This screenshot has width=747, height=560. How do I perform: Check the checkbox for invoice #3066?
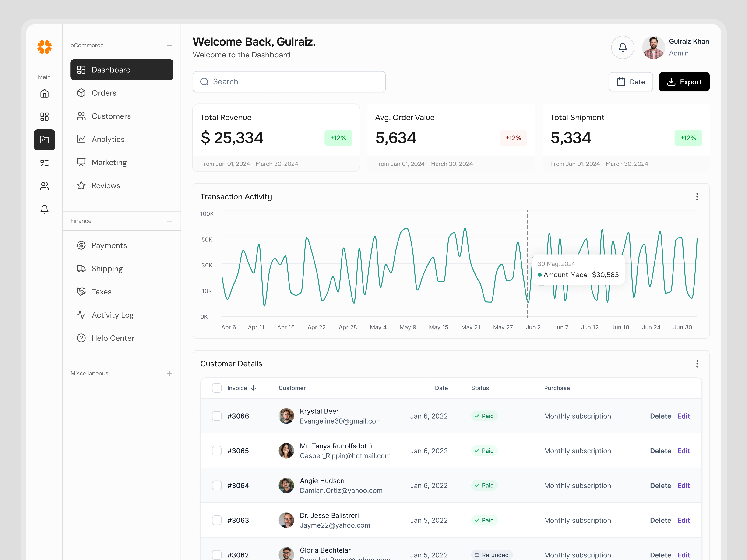coord(217,416)
